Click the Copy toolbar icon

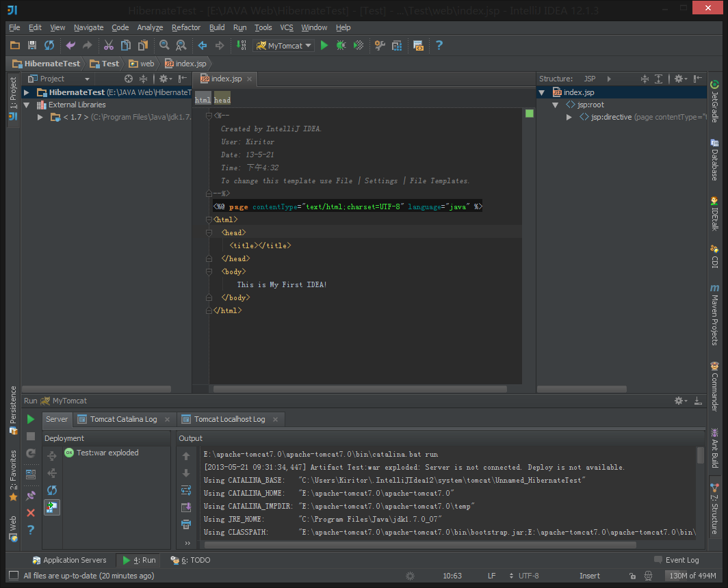[126, 46]
